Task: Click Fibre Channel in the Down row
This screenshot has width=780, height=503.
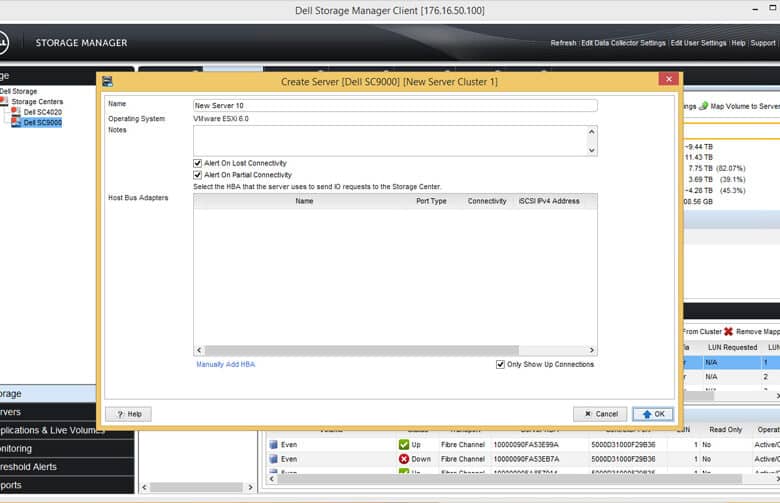Action: coord(463,459)
